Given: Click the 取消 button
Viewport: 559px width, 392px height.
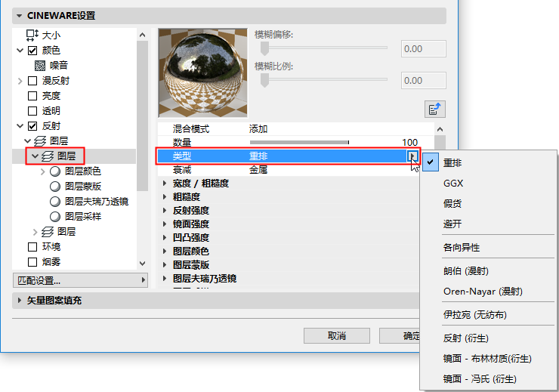Looking at the screenshot, I should coord(337,335).
